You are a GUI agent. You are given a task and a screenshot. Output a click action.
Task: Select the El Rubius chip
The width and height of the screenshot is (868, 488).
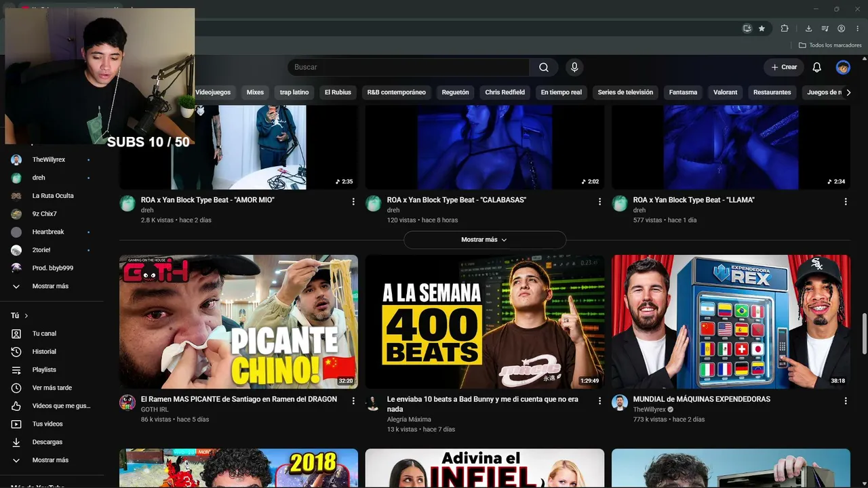click(x=338, y=92)
